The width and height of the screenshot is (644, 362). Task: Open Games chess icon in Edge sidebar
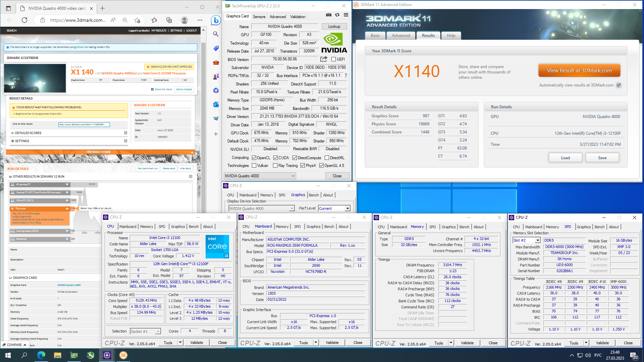[216, 76]
